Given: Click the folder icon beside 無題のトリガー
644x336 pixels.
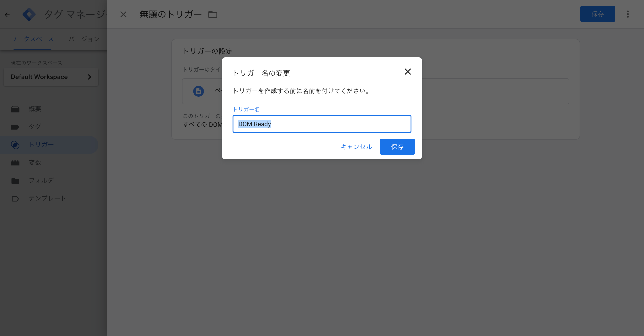Looking at the screenshot, I should [x=213, y=15].
